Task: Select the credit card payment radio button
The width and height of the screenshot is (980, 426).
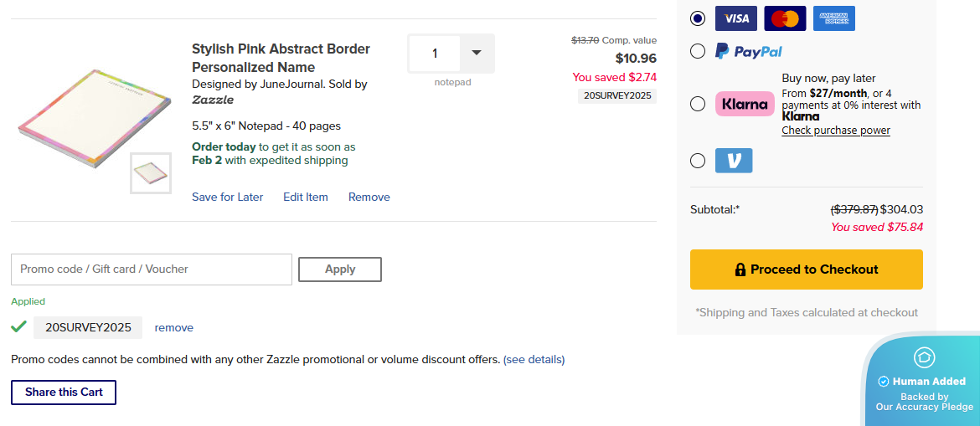Action: coord(698,18)
